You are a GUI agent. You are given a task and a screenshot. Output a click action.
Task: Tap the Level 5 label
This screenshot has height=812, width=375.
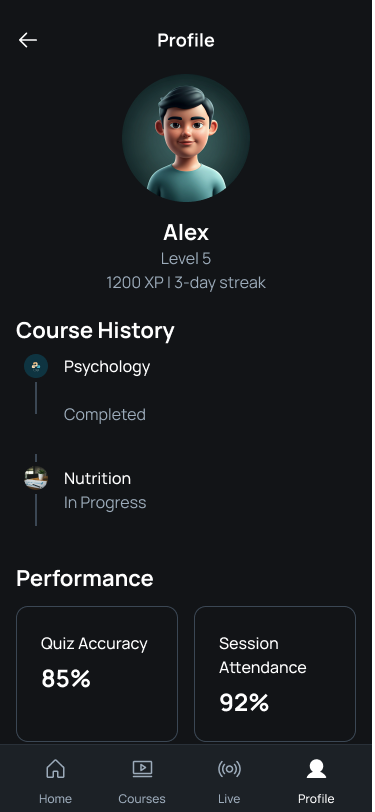tap(186, 258)
